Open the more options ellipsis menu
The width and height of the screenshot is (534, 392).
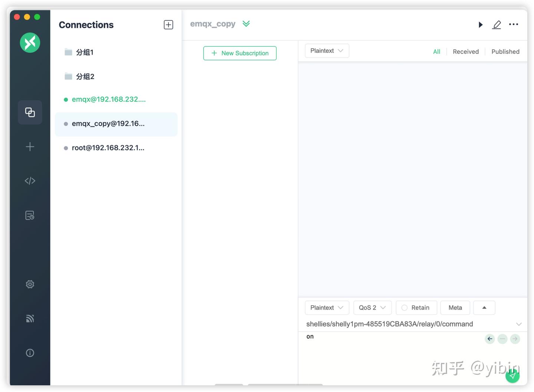(x=514, y=24)
